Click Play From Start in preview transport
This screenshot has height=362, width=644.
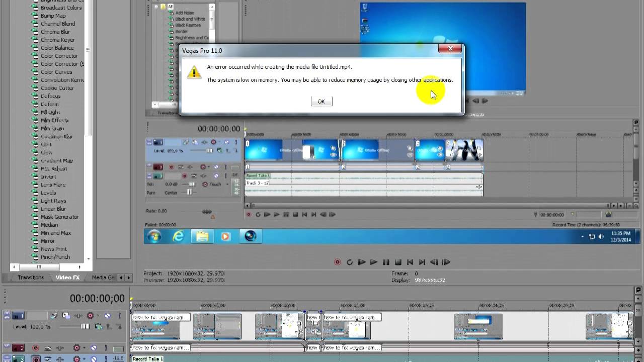pyautogui.click(x=361, y=262)
